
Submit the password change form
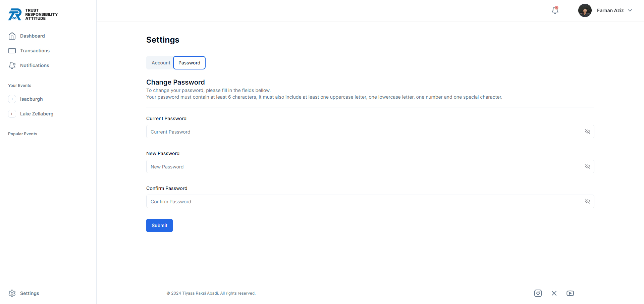click(159, 225)
